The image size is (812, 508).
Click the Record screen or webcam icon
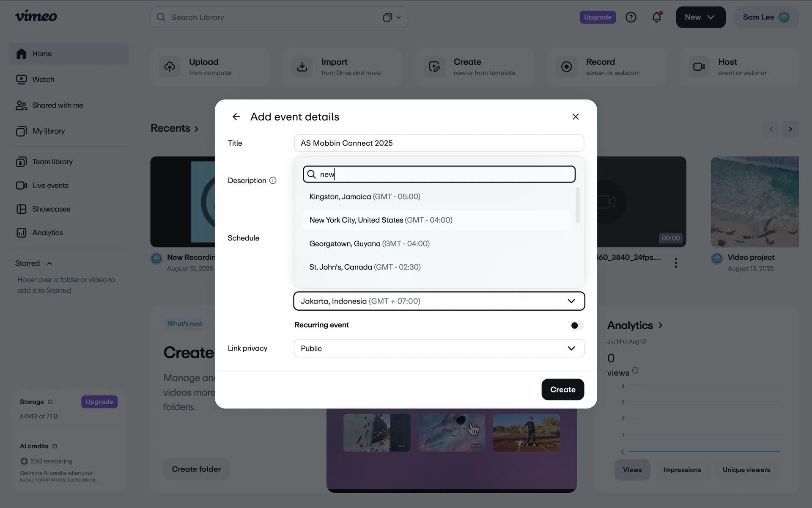pyautogui.click(x=566, y=67)
